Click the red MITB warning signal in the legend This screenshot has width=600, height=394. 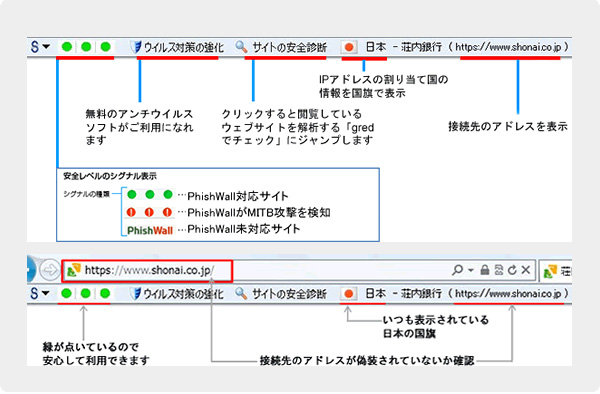coord(149,212)
